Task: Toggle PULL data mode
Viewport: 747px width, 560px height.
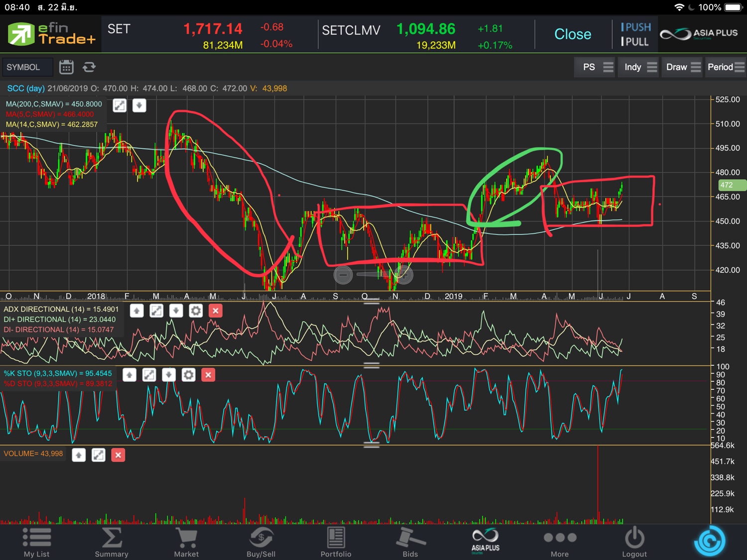Action: 634,42
